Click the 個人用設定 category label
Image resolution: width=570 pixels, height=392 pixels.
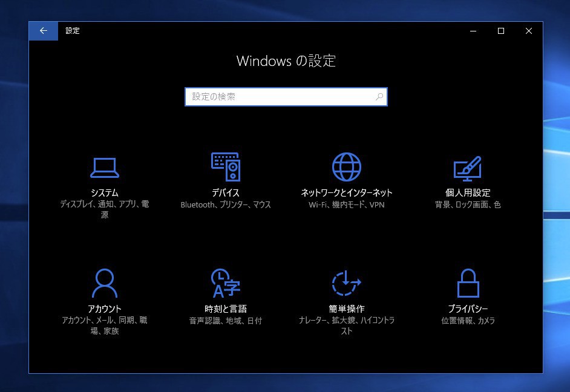[x=468, y=192]
